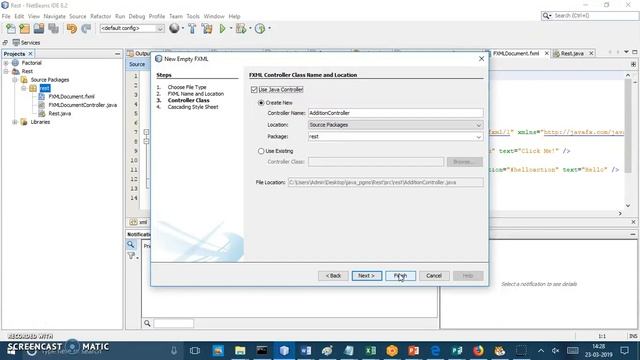
Task: Open the Debug menu
Action: (x=137, y=16)
